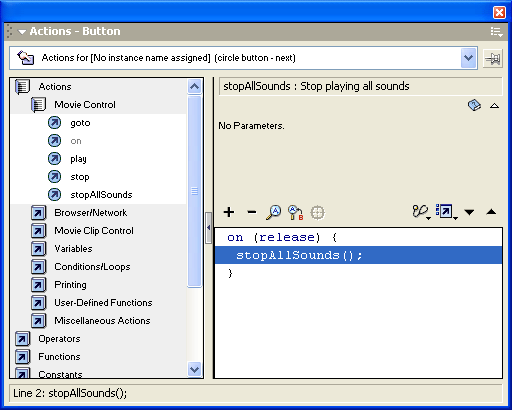Open the panel options menu icon
Image resolution: width=512 pixels, height=410 pixels.
pos(496,32)
